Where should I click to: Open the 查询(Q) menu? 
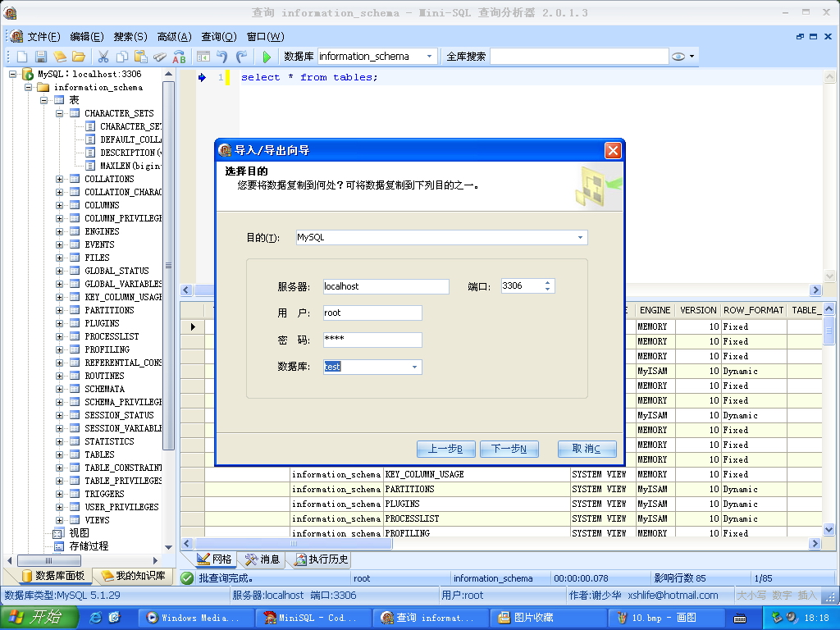pyautogui.click(x=218, y=36)
